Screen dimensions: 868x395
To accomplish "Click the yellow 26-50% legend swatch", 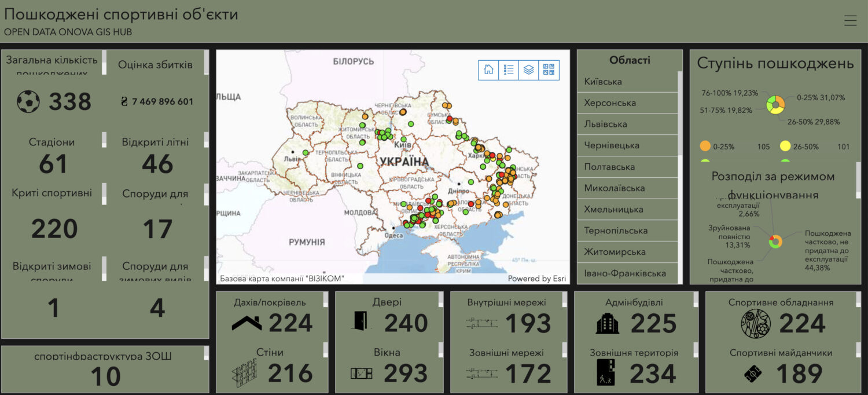I will point(785,146).
